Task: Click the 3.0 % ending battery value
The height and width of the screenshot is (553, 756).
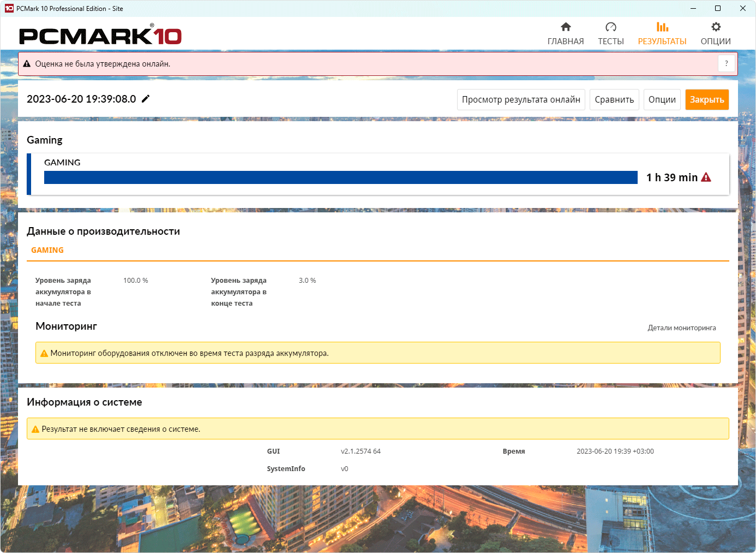Action: coord(308,281)
